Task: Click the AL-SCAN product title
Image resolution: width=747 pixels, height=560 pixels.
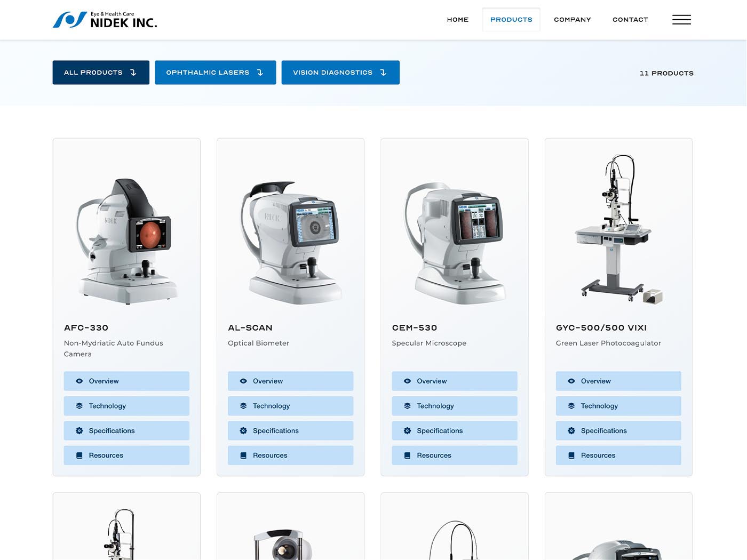Action: click(250, 327)
